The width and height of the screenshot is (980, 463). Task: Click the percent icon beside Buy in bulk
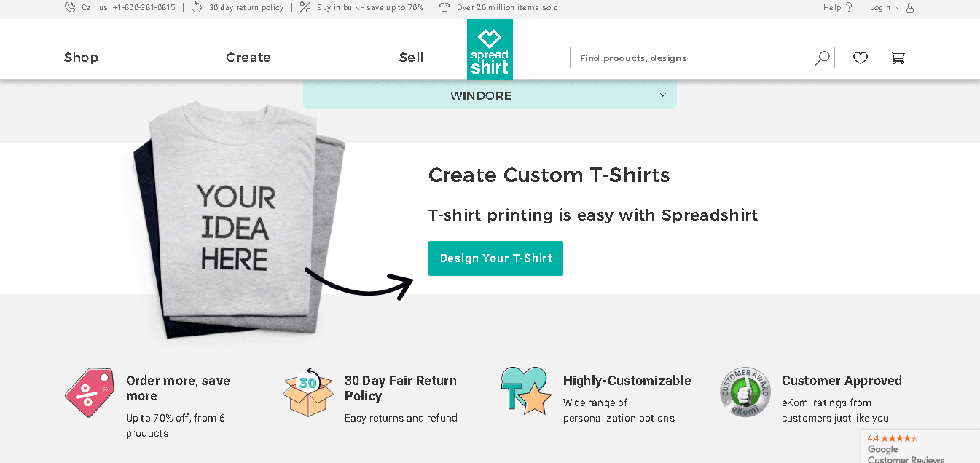(x=304, y=8)
